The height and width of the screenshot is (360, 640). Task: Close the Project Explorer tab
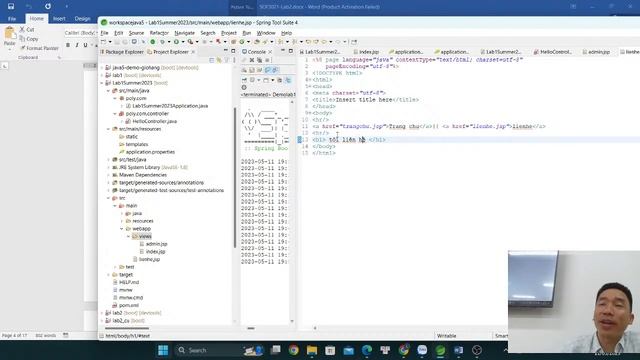[193, 52]
